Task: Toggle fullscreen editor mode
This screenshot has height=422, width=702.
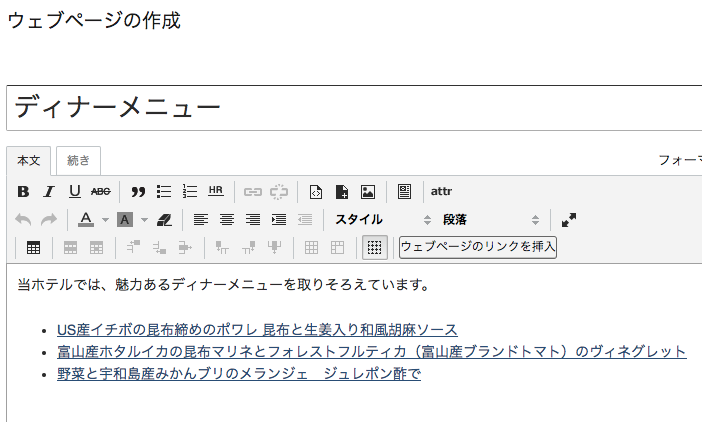Action: click(x=569, y=220)
